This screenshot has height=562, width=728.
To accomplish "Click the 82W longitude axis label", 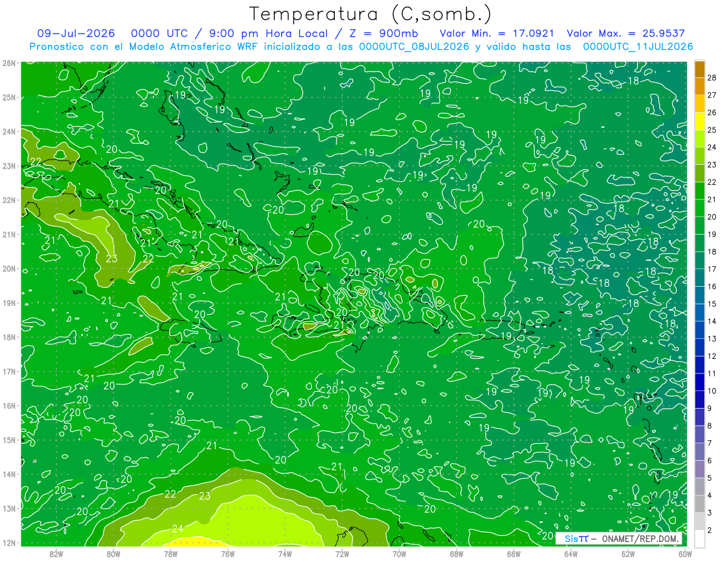I will pyautogui.click(x=56, y=553).
